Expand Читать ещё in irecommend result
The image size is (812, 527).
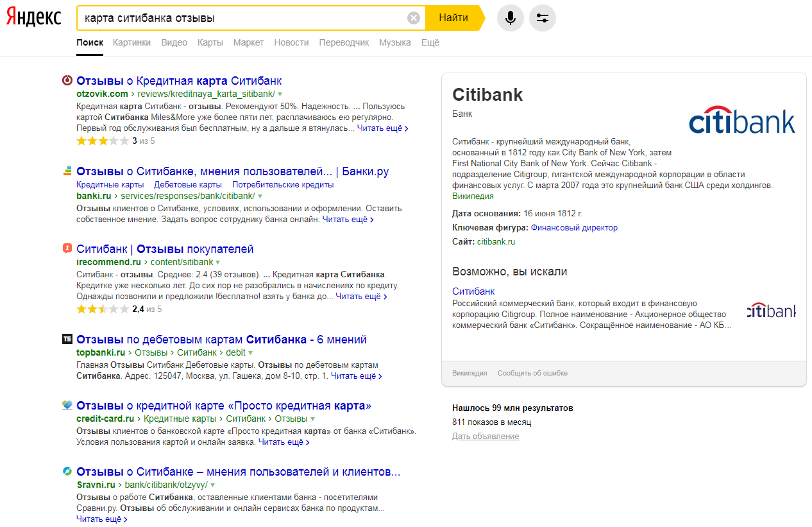[362, 297]
